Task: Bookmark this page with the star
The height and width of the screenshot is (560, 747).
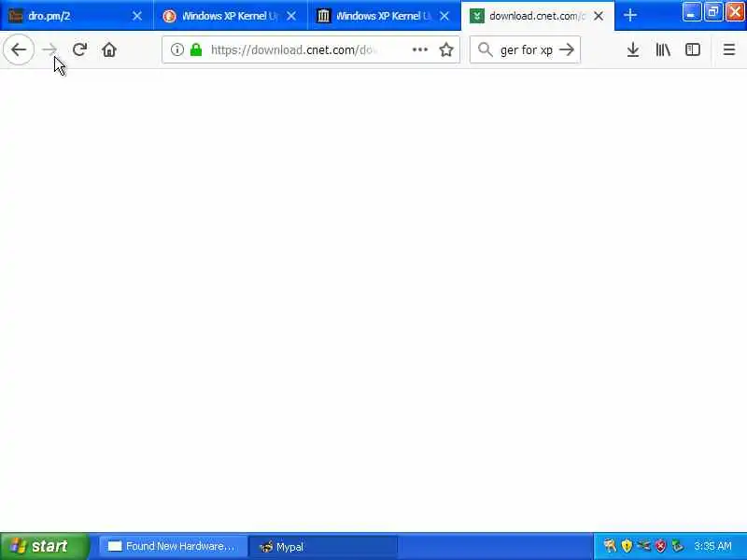Action: pos(446,49)
